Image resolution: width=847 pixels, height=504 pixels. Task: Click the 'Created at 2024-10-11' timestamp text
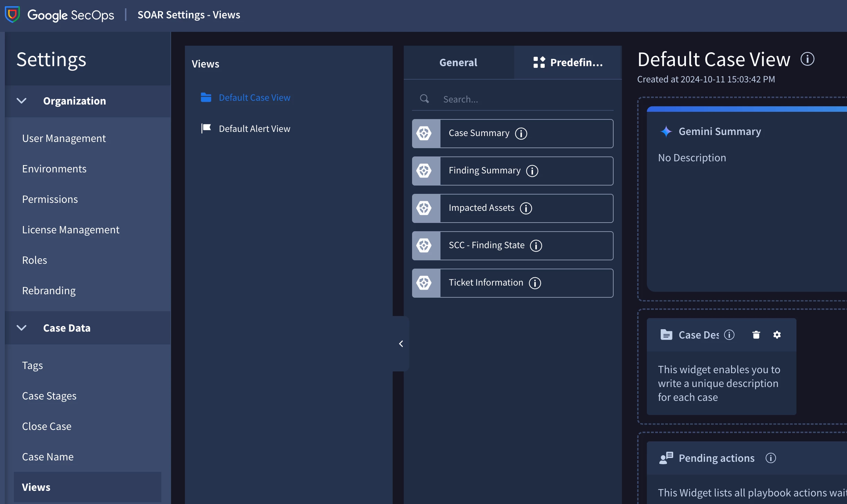coord(706,79)
